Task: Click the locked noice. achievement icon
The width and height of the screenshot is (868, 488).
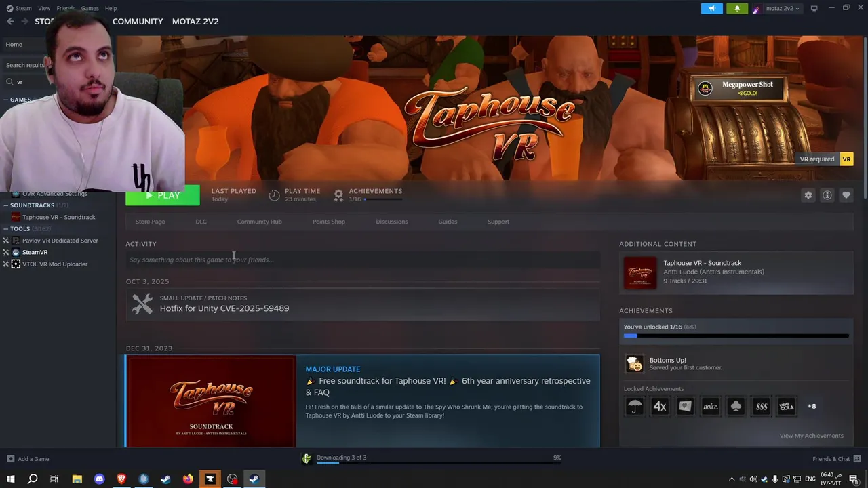Action: point(711,406)
